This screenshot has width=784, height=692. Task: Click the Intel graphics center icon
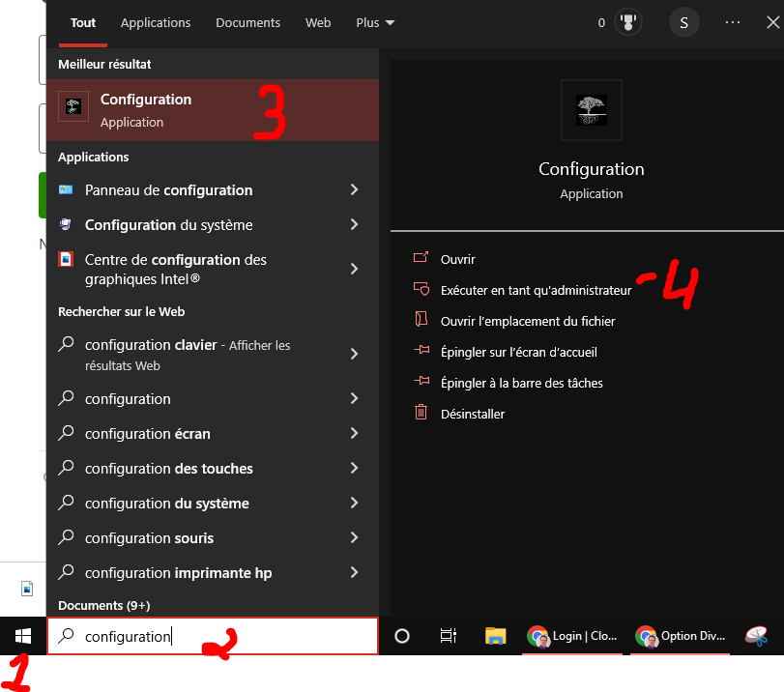(66, 259)
